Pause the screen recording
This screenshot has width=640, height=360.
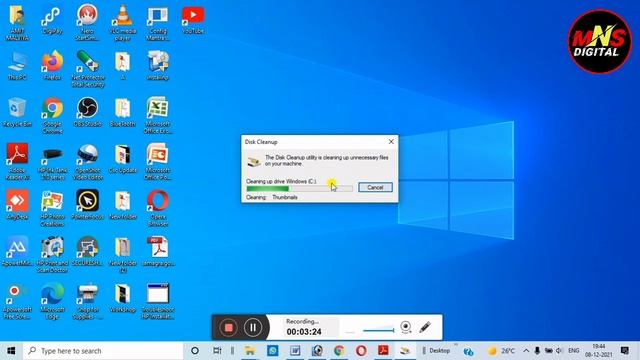[x=253, y=327]
